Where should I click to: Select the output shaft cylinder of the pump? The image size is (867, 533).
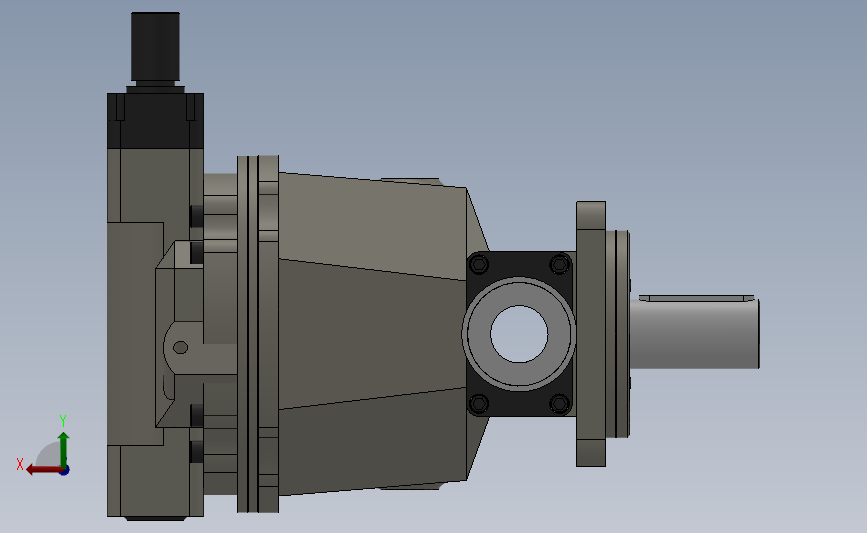(x=694, y=335)
